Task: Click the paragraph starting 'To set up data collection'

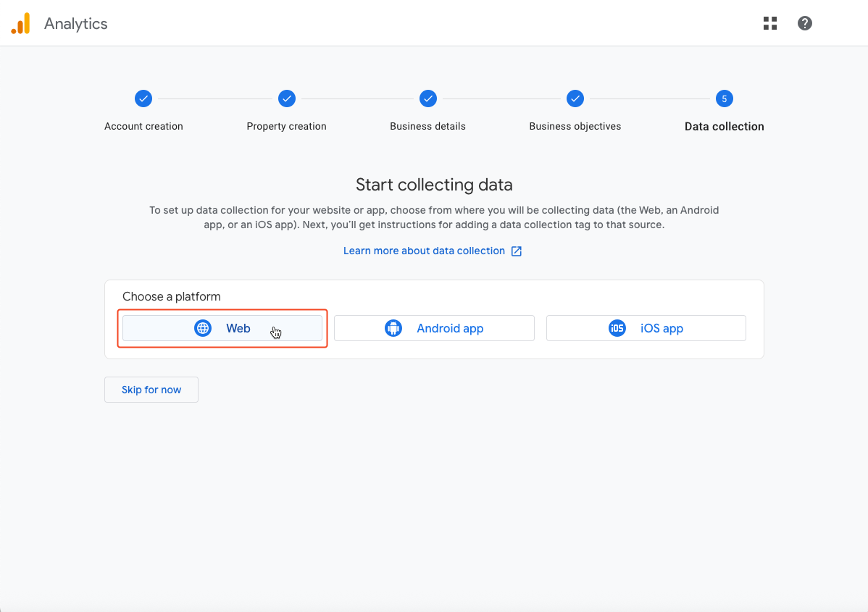Action: point(434,217)
